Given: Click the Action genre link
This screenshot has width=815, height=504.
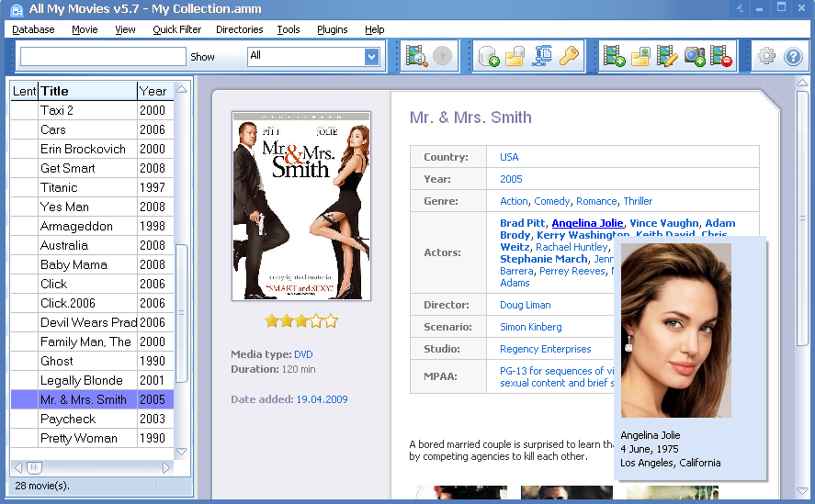Looking at the screenshot, I should [x=514, y=201].
